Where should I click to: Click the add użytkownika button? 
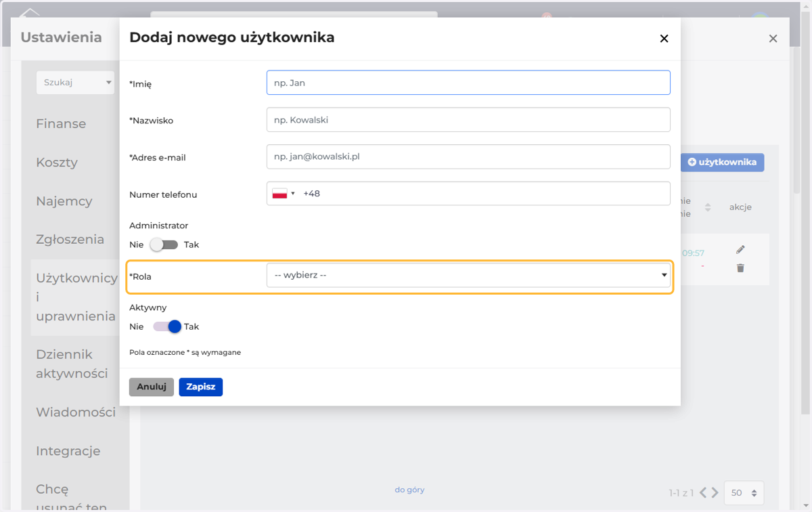pos(723,163)
